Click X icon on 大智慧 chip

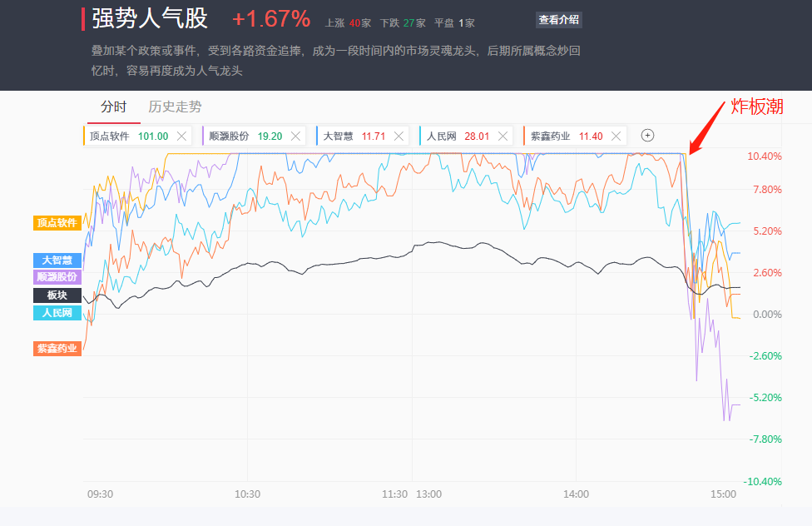pos(399,136)
